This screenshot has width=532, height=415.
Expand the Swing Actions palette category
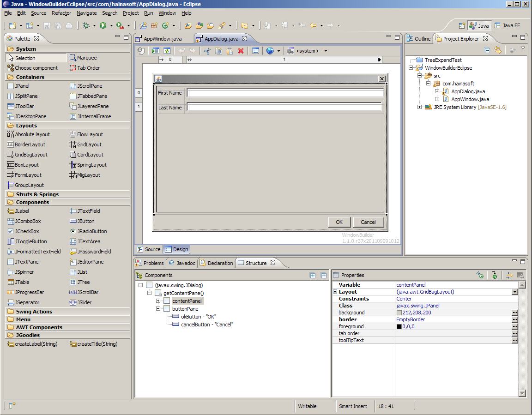tap(34, 312)
